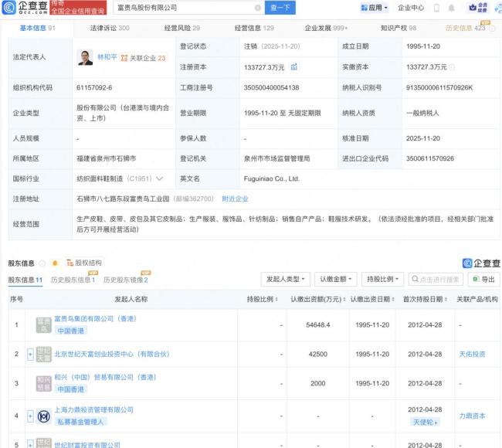Click info icon beside 历史信息 tab
Screen dimensions: 502x448
[492, 29]
